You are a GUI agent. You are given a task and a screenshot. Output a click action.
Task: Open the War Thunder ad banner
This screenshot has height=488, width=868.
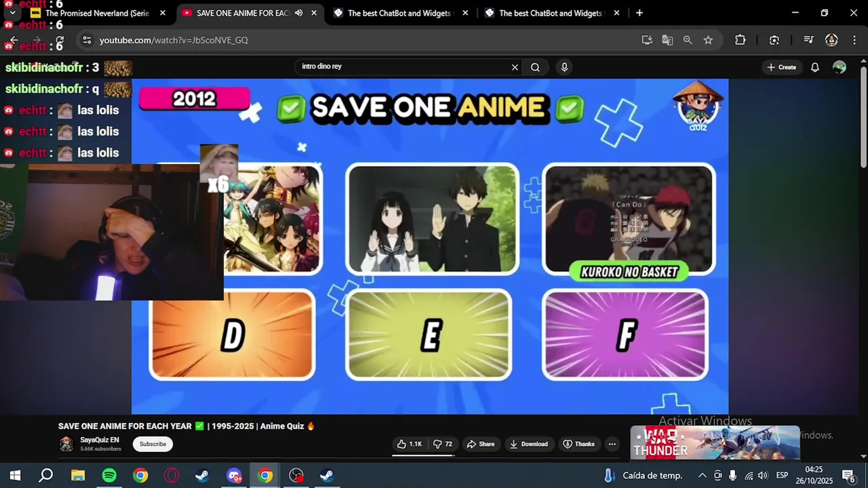[715, 443]
